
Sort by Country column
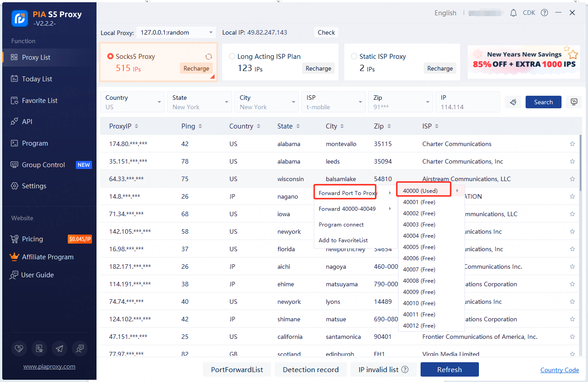(245, 126)
